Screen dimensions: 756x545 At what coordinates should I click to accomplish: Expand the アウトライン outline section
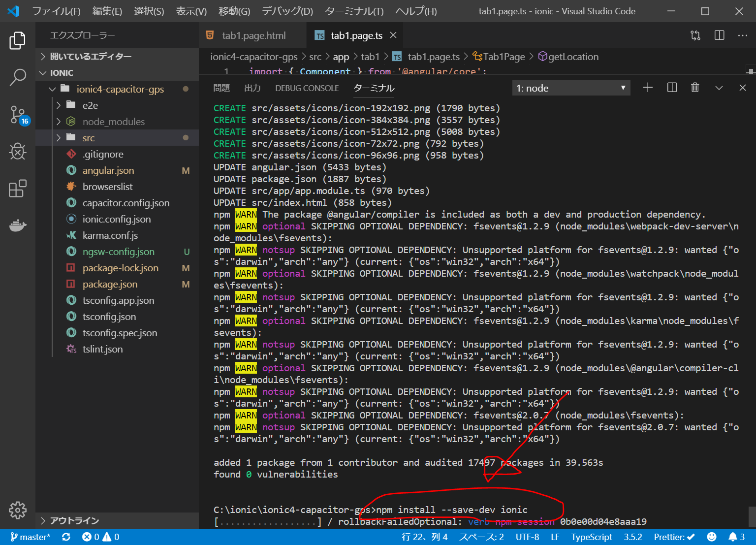74,520
